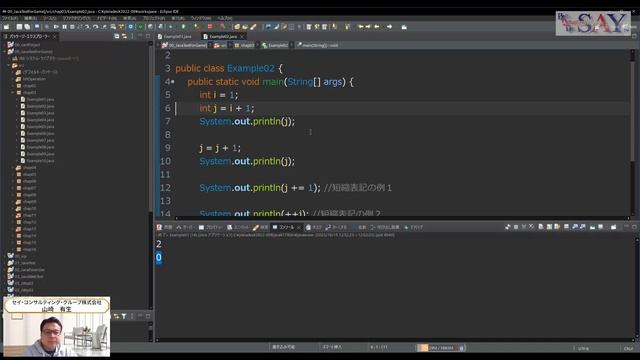This screenshot has width=640, height=360.
Task: Click the editor horizontal scrollbar
Action: (x=402, y=218)
